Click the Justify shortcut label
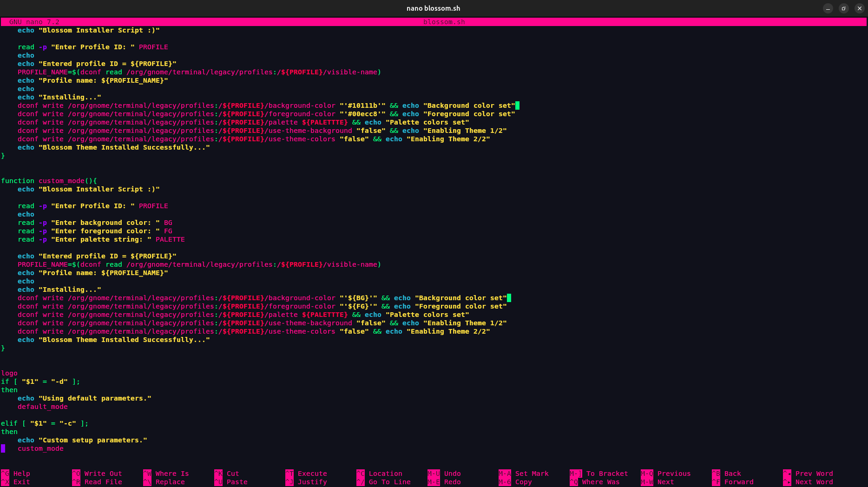The height and width of the screenshot is (487, 868). tap(312, 482)
